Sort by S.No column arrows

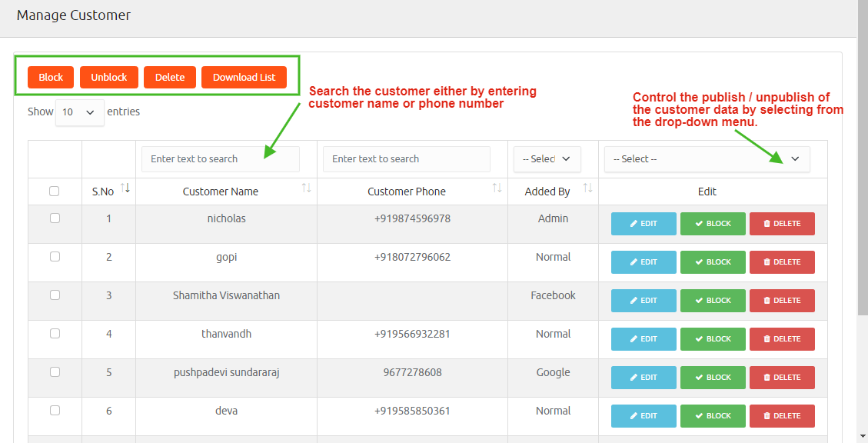point(126,188)
